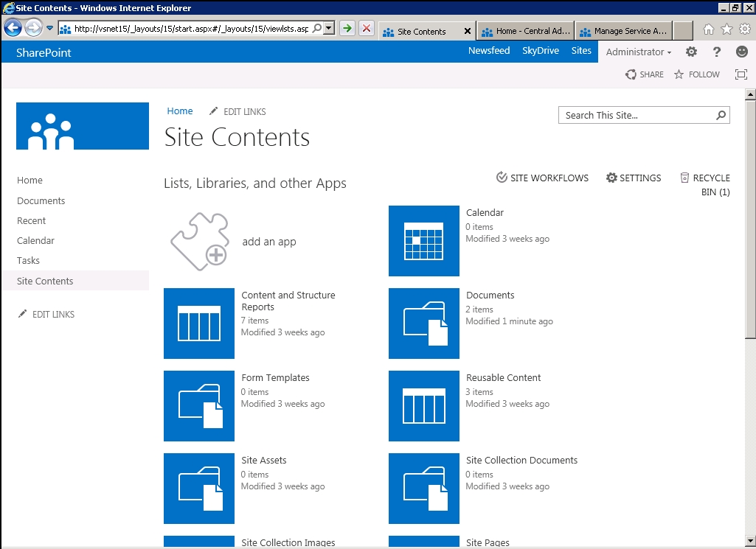Open Newsfeed in top navigation
756x549 pixels.
tap(489, 51)
